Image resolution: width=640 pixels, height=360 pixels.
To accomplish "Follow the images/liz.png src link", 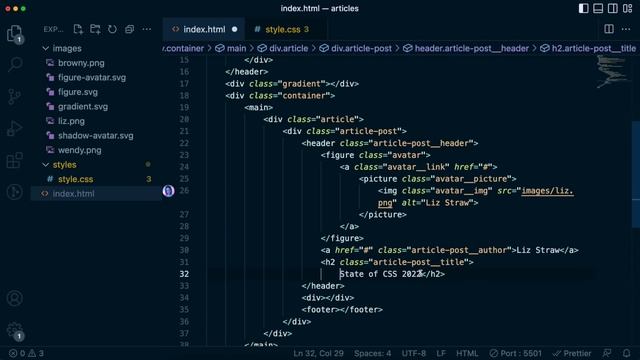I will click(x=547, y=191).
